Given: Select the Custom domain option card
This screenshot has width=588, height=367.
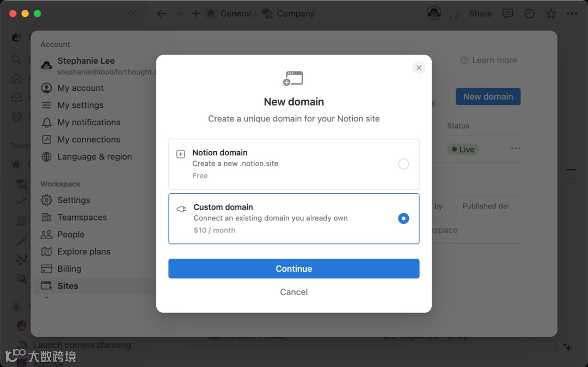Looking at the screenshot, I should [x=293, y=219].
